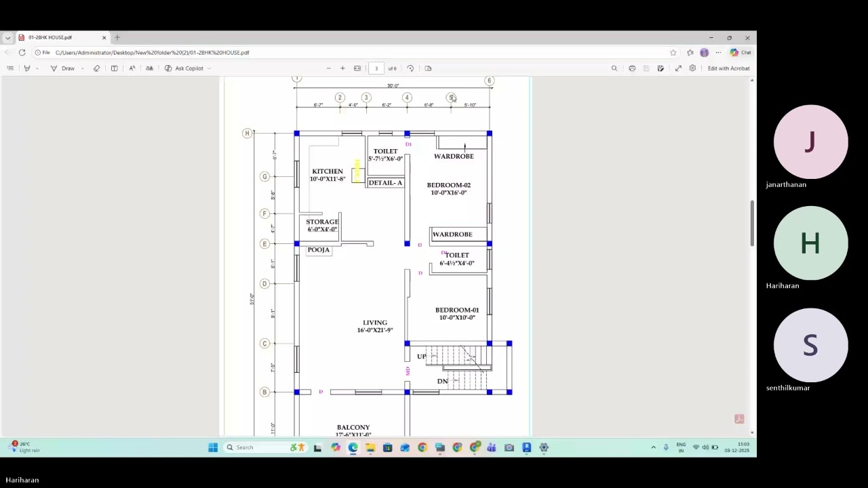Select the highlight tool
The height and width of the screenshot is (488, 868).
pyautogui.click(x=27, y=68)
